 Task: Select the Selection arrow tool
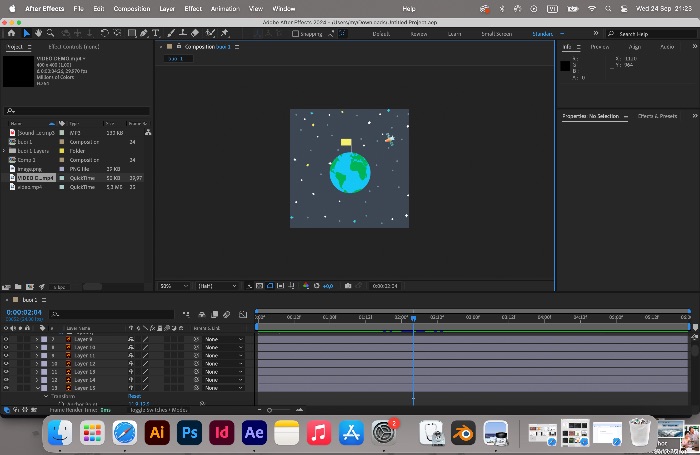click(x=26, y=33)
